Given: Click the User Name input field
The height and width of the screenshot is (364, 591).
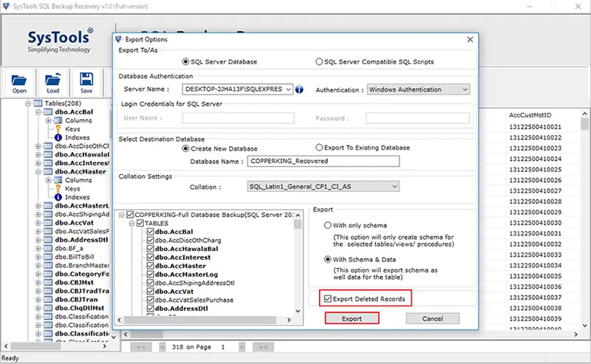Looking at the screenshot, I should tap(238, 118).
